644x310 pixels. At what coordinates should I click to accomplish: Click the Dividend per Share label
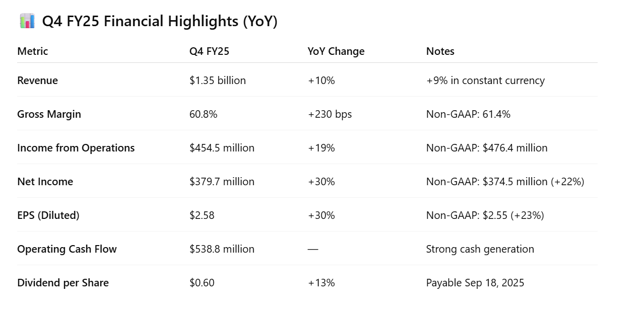pyautogui.click(x=63, y=283)
